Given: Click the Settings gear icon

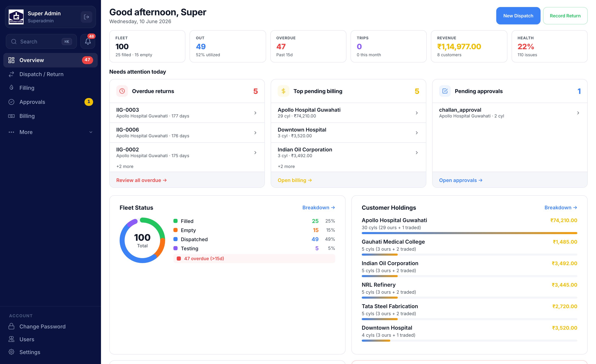Looking at the screenshot, I should [11, 352].
